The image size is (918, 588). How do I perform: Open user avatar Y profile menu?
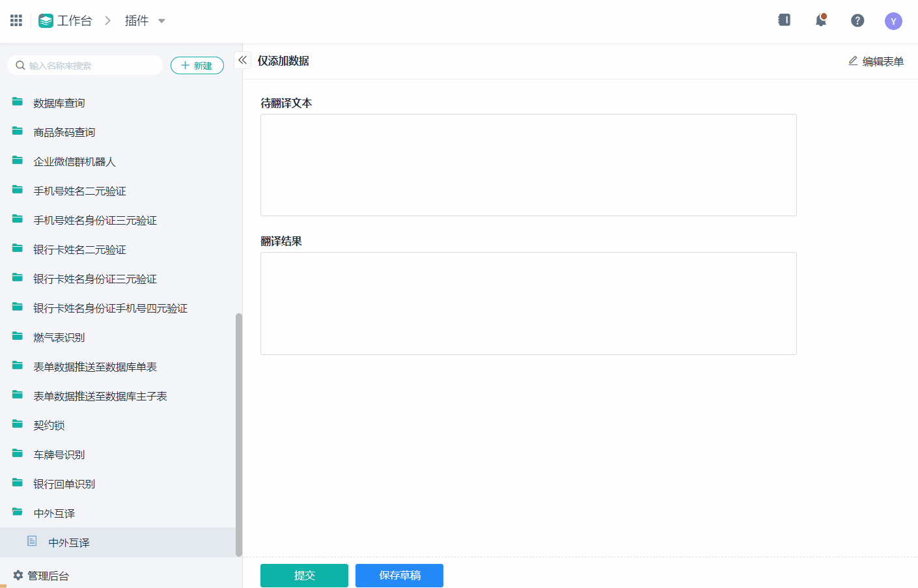pos(893,21)
